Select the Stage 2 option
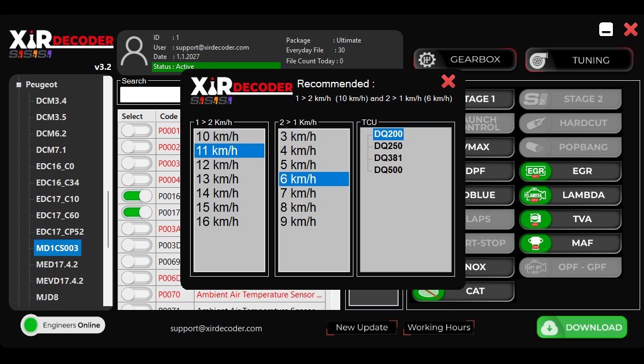 point(570,99)
